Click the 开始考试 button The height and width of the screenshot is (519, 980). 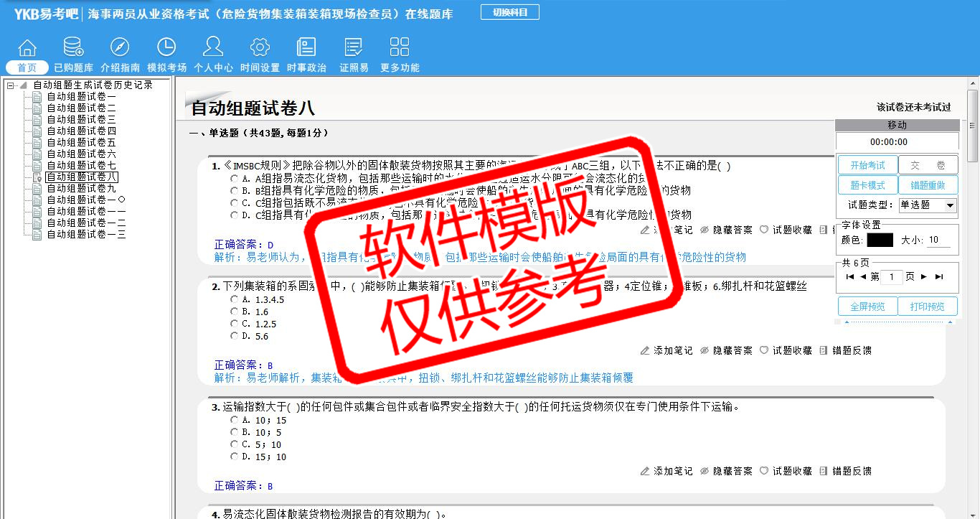coord(867,165)
